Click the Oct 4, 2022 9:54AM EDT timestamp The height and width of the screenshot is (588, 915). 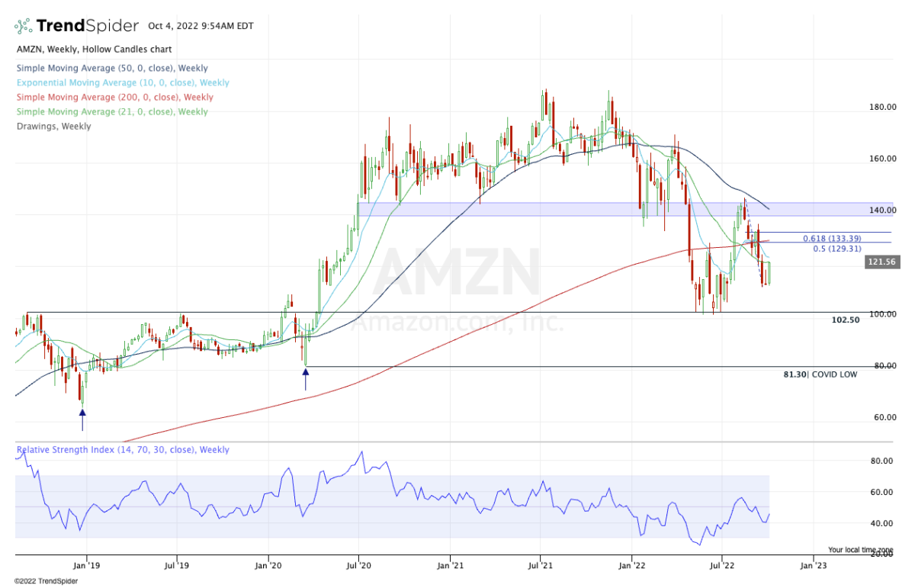point(201,26)
